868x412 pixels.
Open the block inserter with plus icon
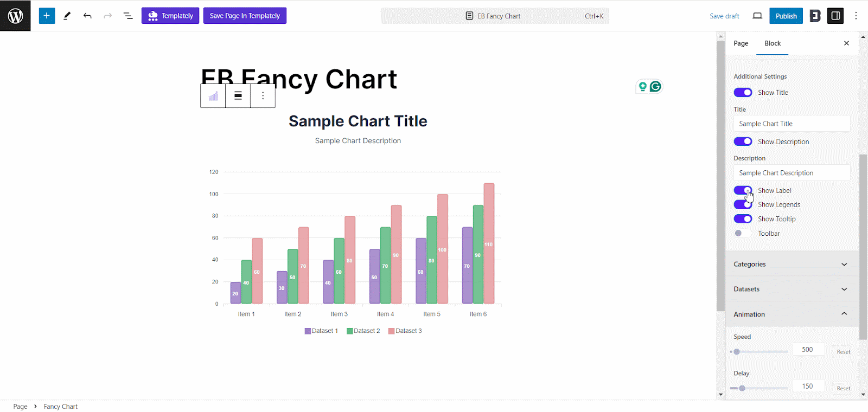46,16
